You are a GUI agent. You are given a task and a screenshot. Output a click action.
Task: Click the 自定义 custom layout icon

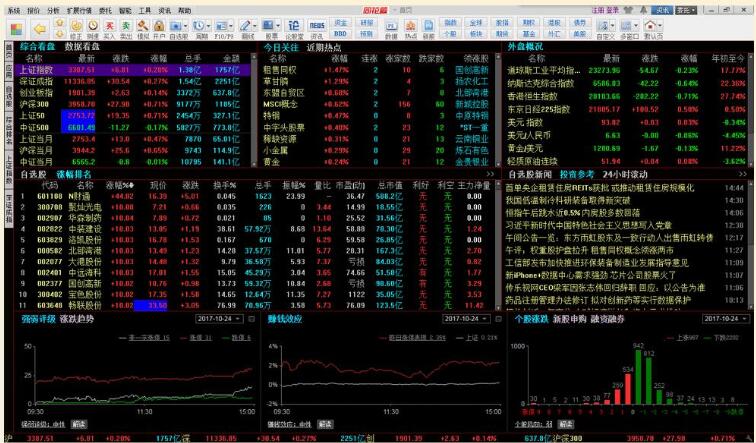(603, 26)
